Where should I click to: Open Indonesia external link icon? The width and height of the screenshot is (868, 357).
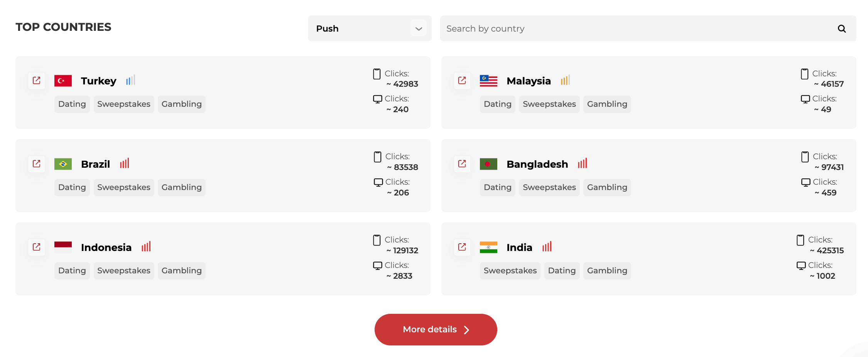coord(37,247)
